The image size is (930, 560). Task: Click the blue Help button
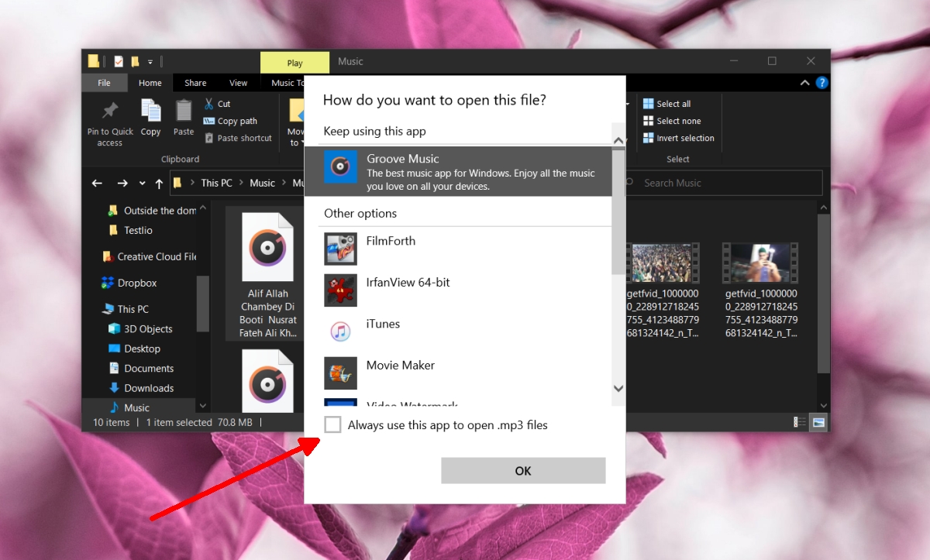tap(821, 82)
